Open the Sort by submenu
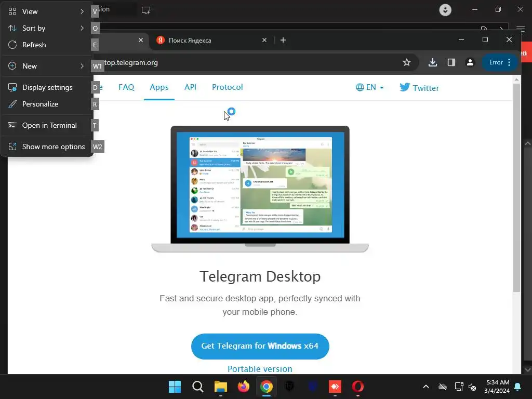Viewport: 532px width, 399px height. click(x=46, y=28)
